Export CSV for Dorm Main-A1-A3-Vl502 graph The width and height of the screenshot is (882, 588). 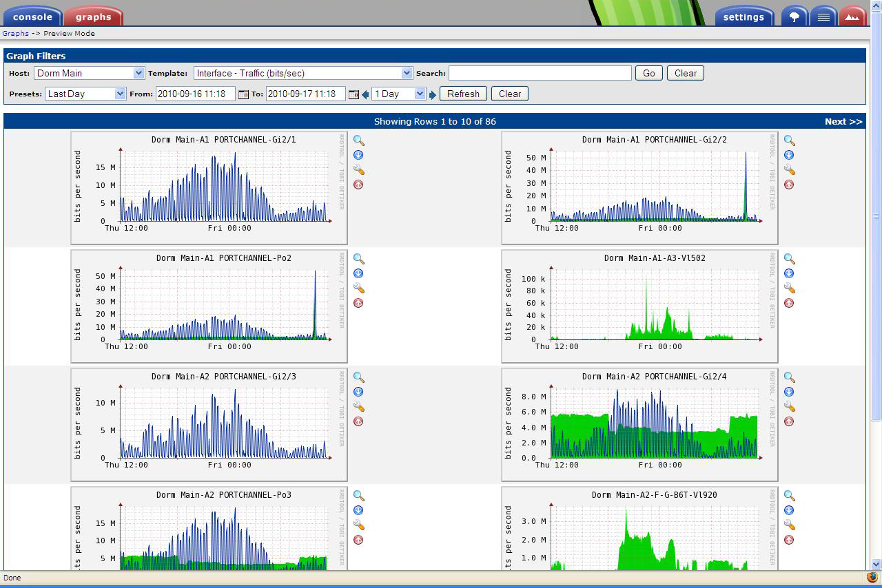pyautogui.click(x=789, y=273)
